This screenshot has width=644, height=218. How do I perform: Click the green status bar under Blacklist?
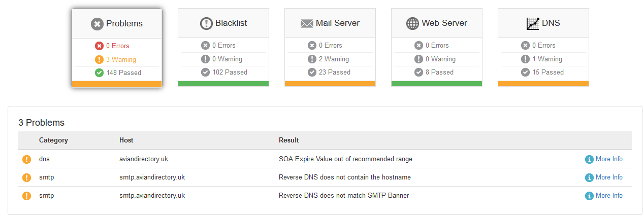[x=223, y=84]
